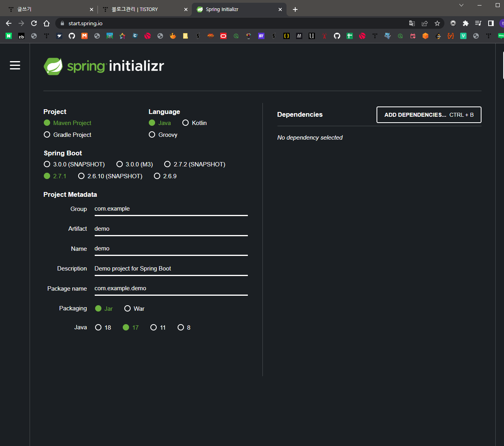This screenshot has width=504, height=446.
Task: Select Maven Project radio button
Action: click(x=47, y=123)
